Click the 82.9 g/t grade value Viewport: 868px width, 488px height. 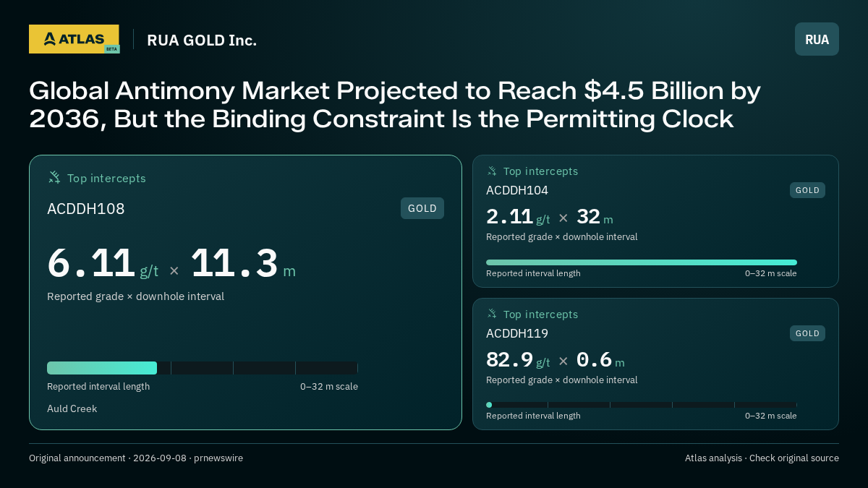(x=518, y=360)
